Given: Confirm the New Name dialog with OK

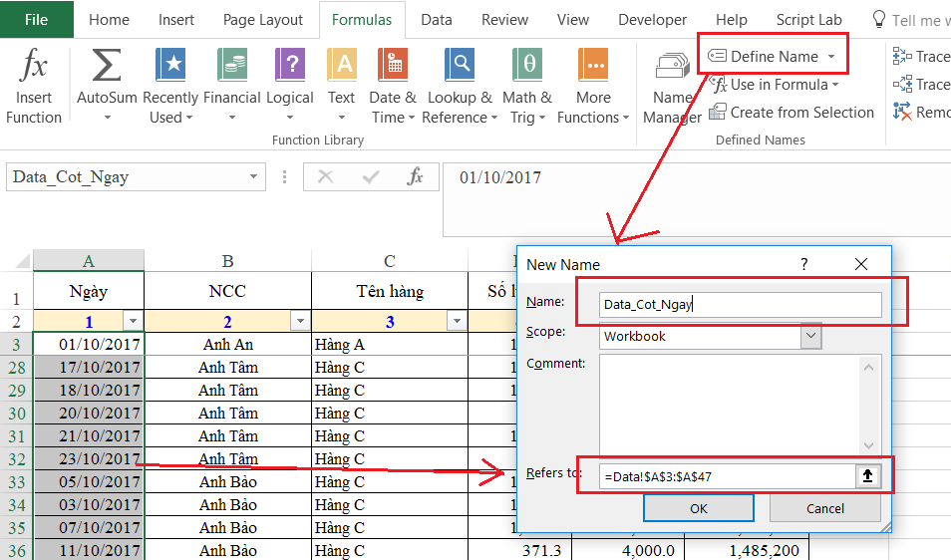Looking at the screenshot, I should [698, 508].
